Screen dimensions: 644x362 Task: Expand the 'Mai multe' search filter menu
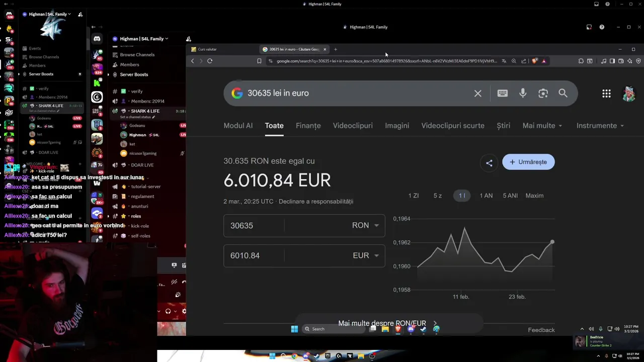tap(542, 126)
